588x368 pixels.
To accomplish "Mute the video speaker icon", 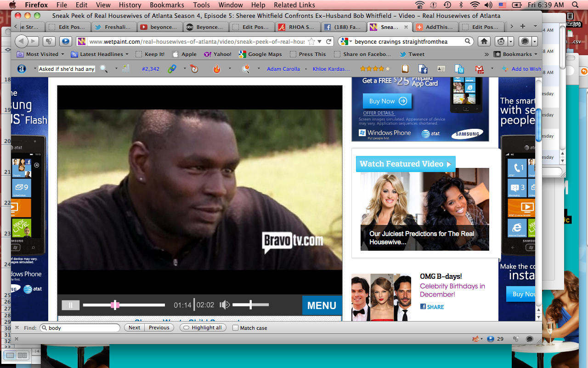I will coord(224,305).
